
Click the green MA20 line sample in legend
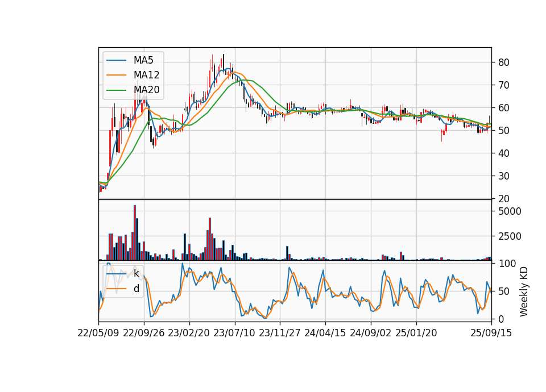(116, 90)
